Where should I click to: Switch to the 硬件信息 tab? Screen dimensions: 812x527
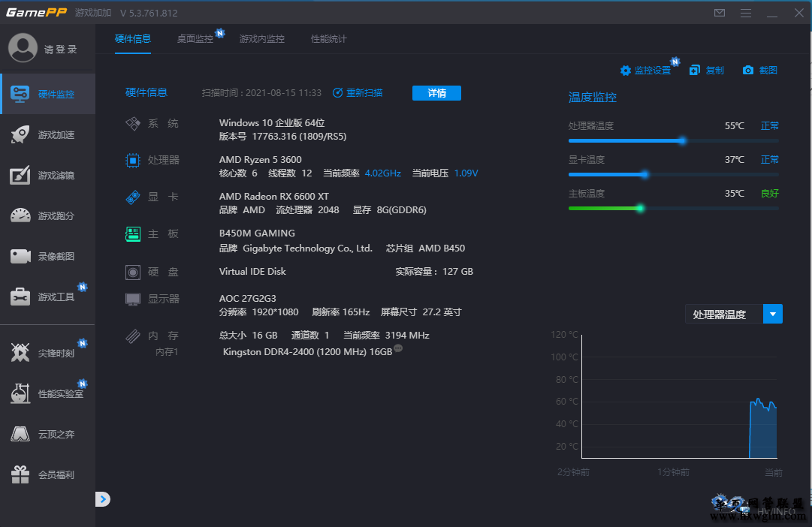(132, 39)
